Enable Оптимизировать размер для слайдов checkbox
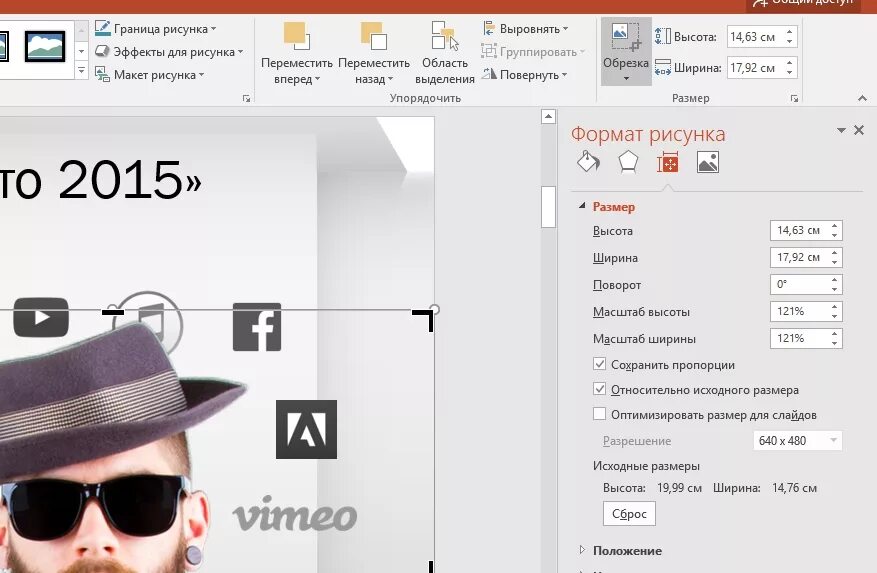Screen dimensions: 877x573 (x=600, y=414)
